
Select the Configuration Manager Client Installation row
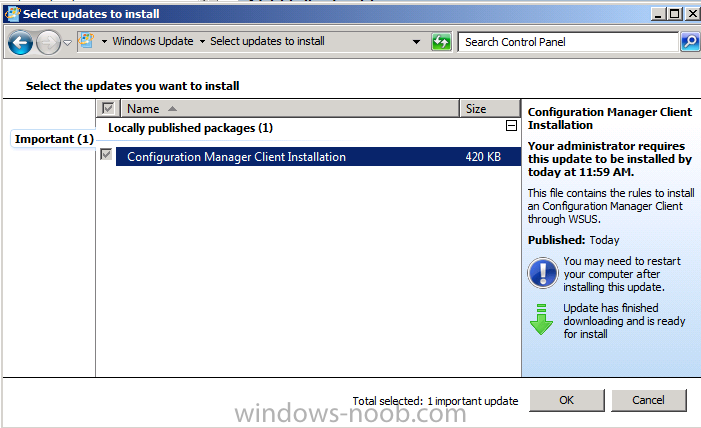(x=318, y=157)
